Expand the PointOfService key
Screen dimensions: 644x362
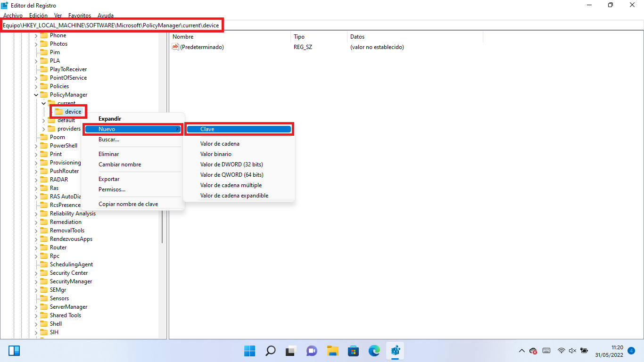coord(36,78)
